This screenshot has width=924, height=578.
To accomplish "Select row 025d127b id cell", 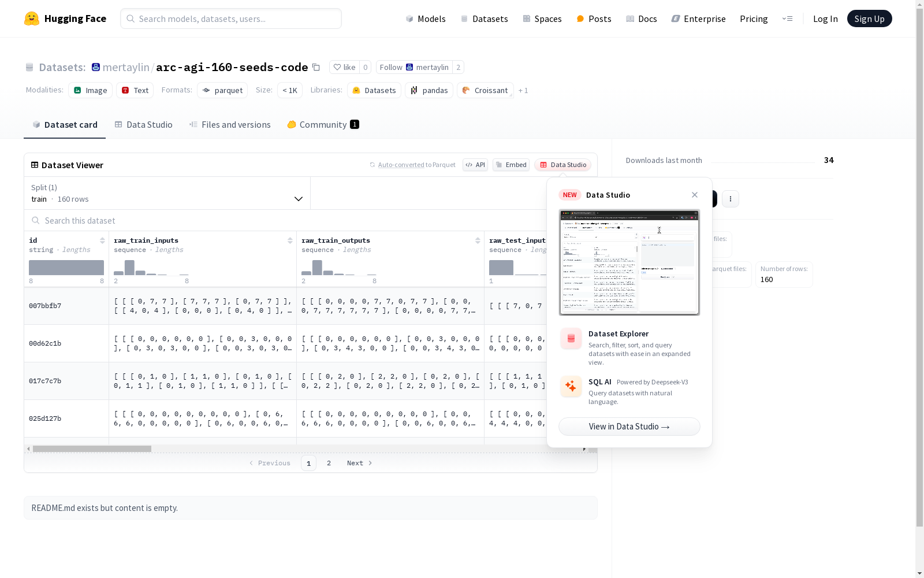I will pyautogui.click(x=66, y=418).
